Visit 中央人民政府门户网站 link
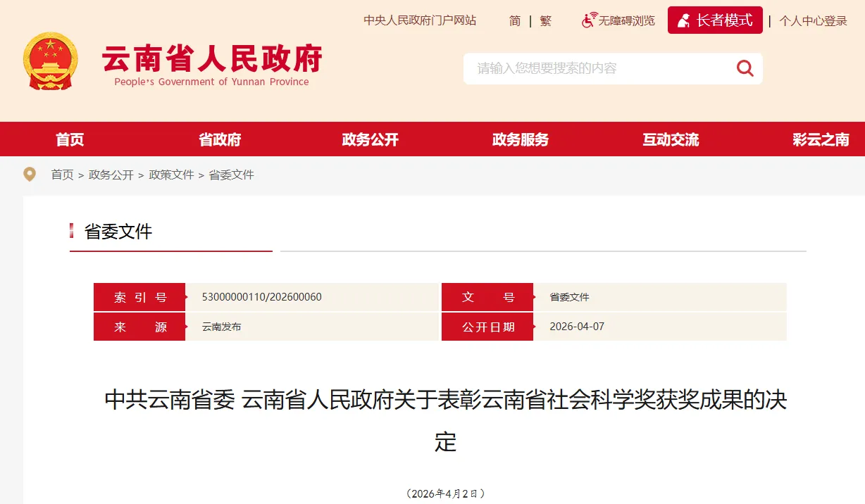The height and width of the screenshot is (504, 865). (x=420, y=20)
